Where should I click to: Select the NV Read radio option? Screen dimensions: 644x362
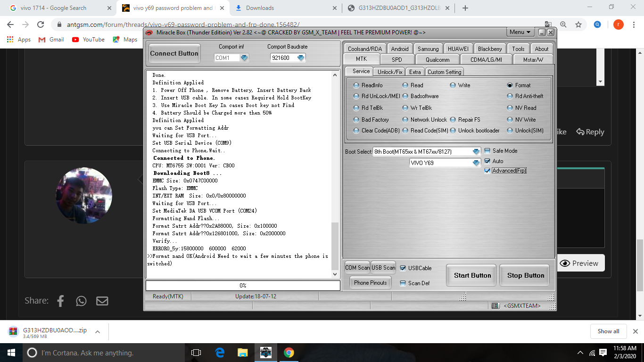click(510, 108)
